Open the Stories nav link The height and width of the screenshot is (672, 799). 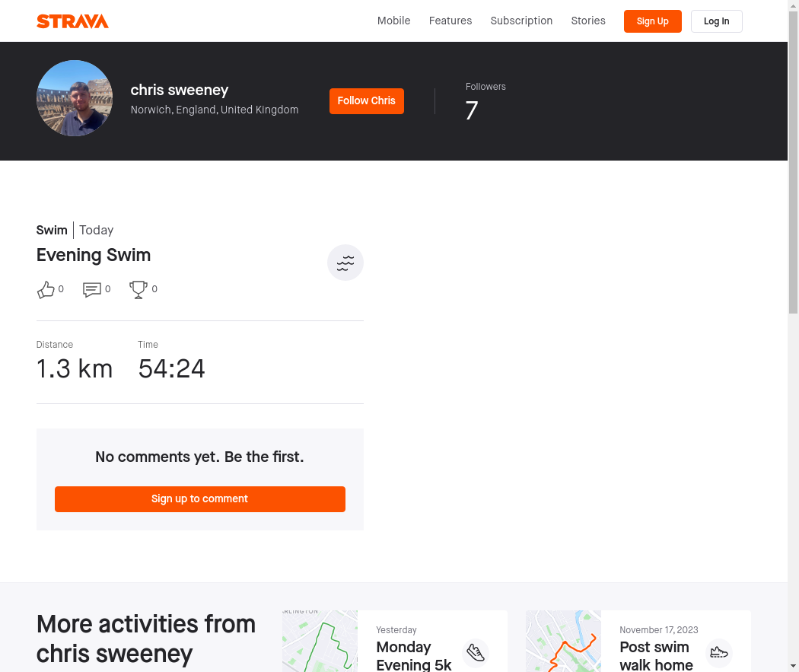pos(588,21)
